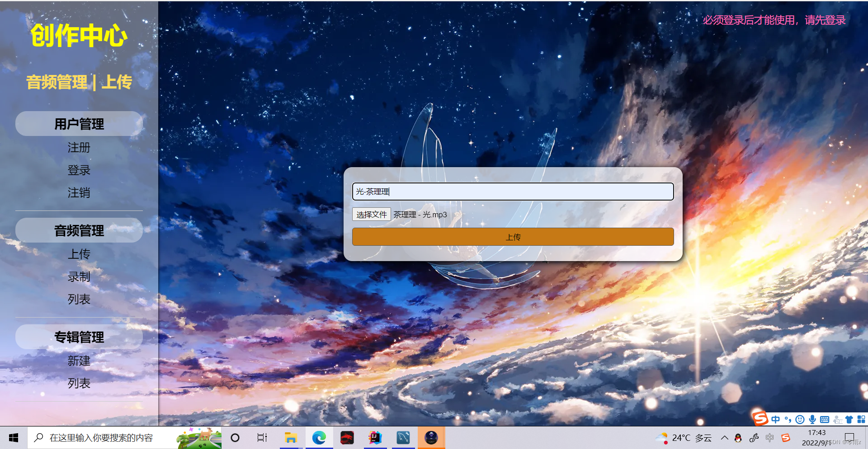The width and height of the screenshot is (868, 449).
Task: Open the red-black app on taskbar
Action: (x=347, y=438)
